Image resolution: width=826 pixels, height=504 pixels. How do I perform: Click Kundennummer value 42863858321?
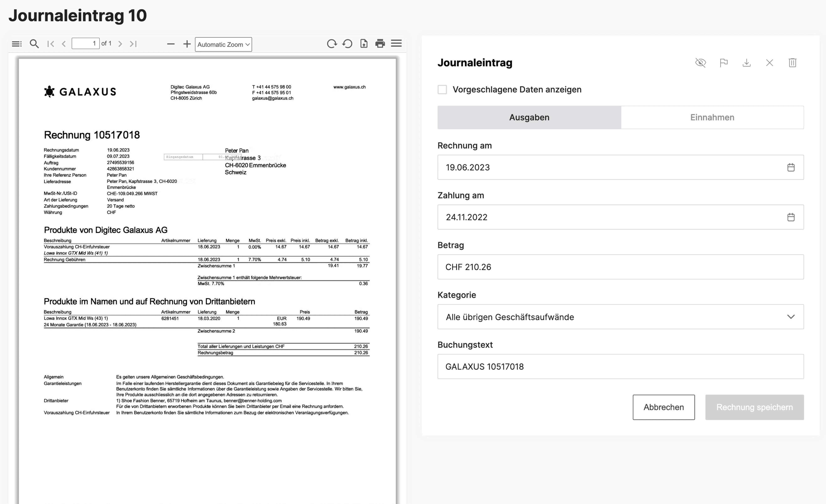coord(120,169)
